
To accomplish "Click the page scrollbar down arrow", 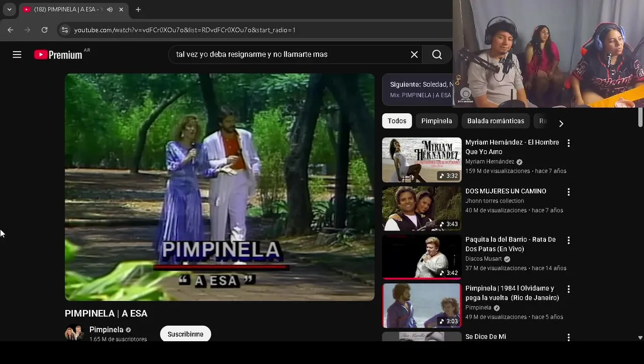I will pos(640,337).
